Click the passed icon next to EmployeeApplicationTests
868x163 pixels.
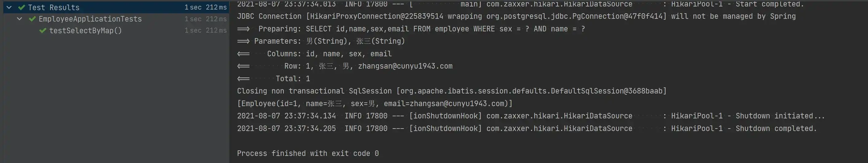pos(32,19)
